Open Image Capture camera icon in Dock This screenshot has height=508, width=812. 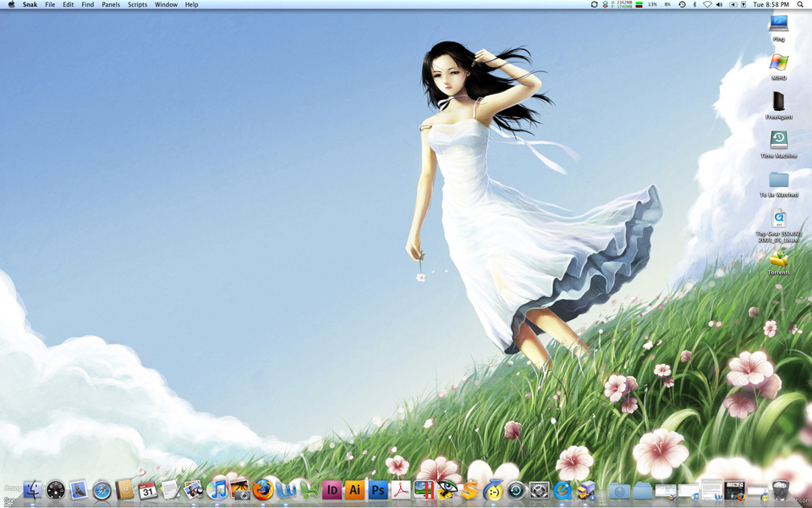(239, 490)
